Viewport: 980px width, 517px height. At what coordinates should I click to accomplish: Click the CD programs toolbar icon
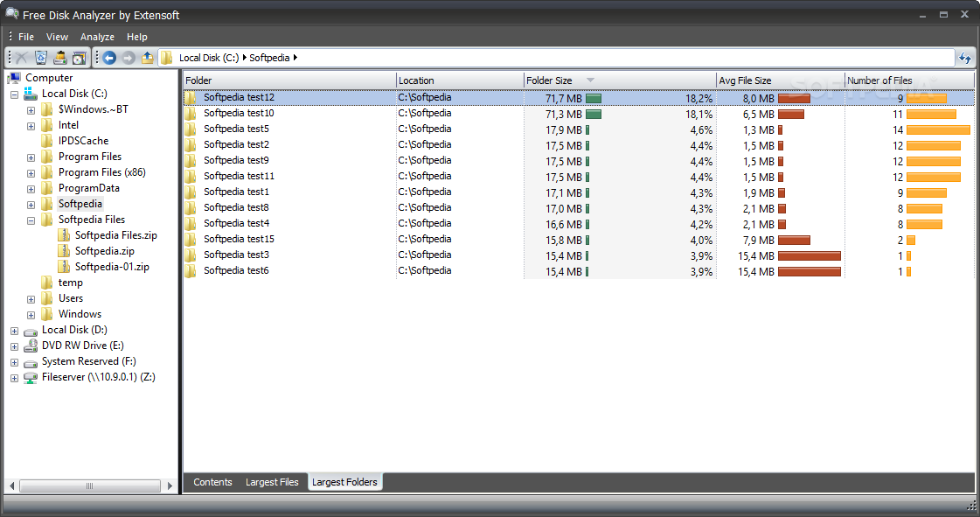(79, 58)
